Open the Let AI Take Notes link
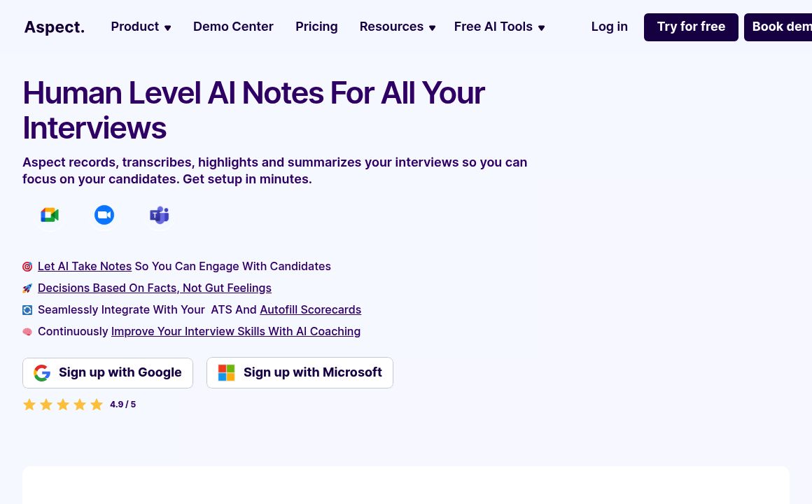This screenshot has height=504, width=812. [85, 267]
